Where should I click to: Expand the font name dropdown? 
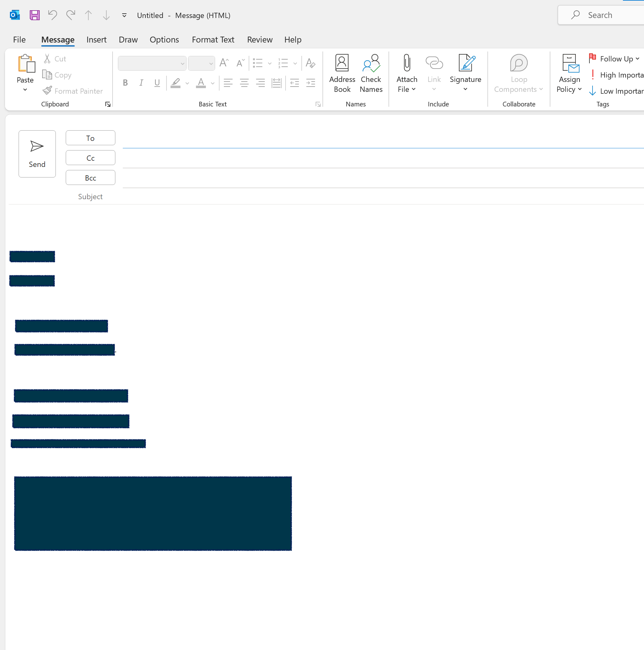pos(182,64)
